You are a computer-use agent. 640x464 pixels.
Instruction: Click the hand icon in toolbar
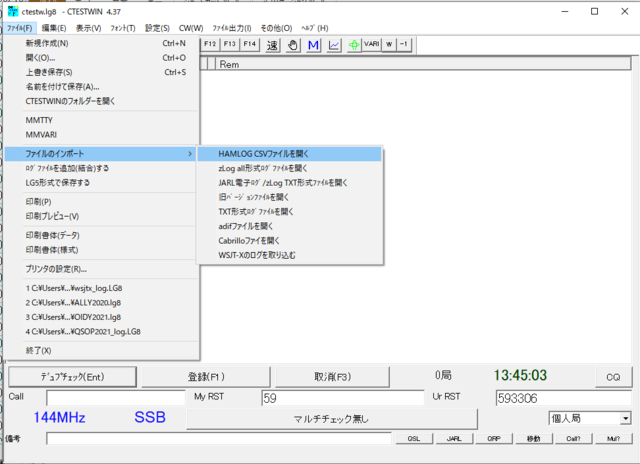point(293,45)
